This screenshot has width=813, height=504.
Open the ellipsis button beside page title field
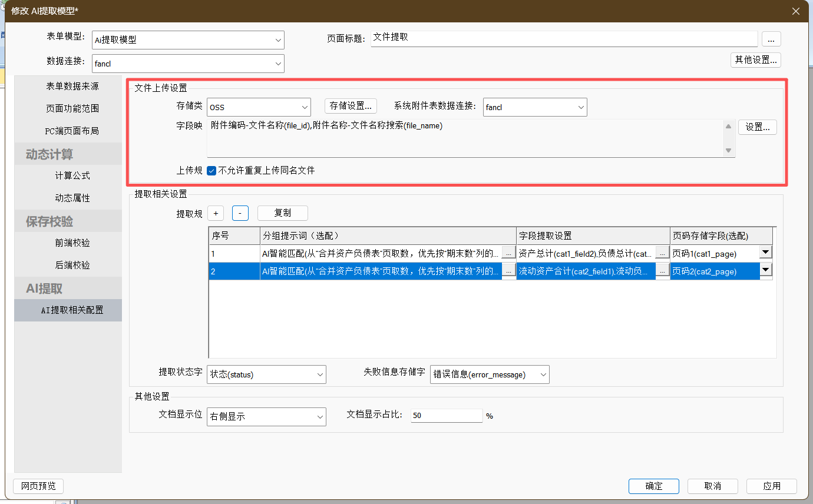(771, 39)
